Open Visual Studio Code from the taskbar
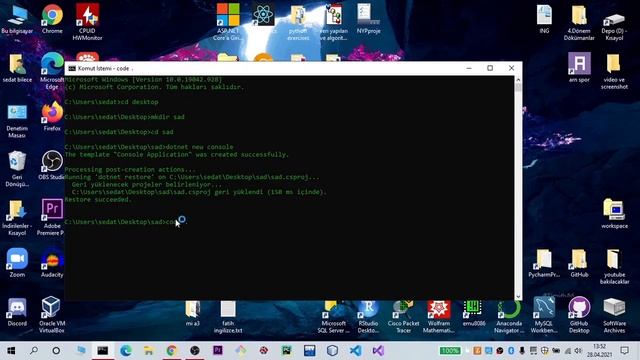 click(356, 351)
